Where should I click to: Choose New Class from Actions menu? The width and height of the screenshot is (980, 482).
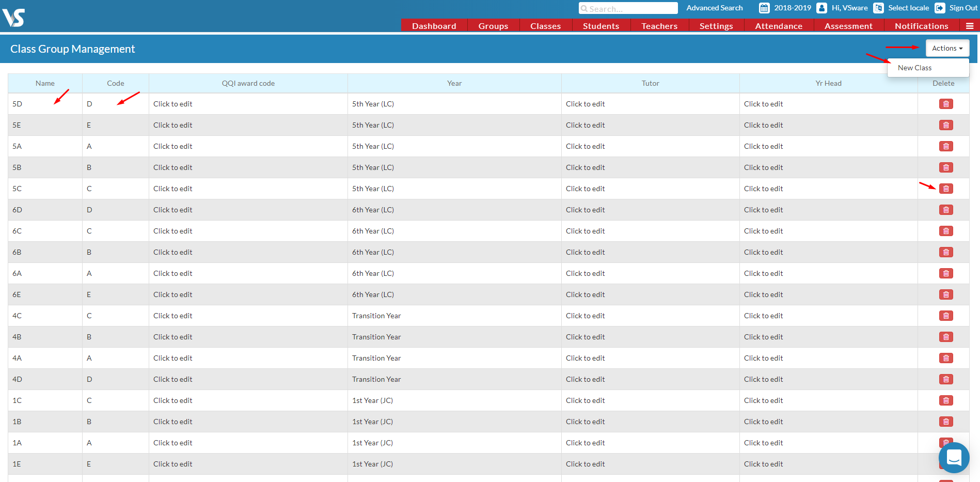[x=914, y=68]
